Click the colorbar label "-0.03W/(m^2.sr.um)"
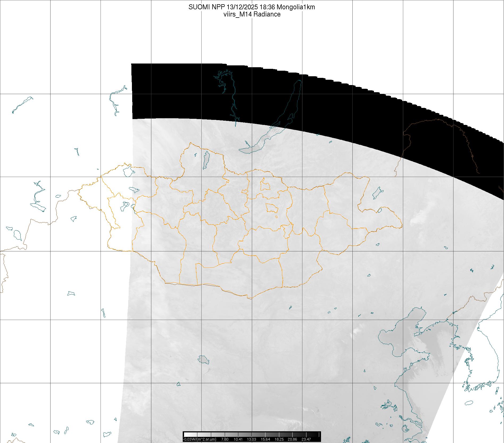Image resolution: width=504 pixels, height=443 pixels. point(200,439)
